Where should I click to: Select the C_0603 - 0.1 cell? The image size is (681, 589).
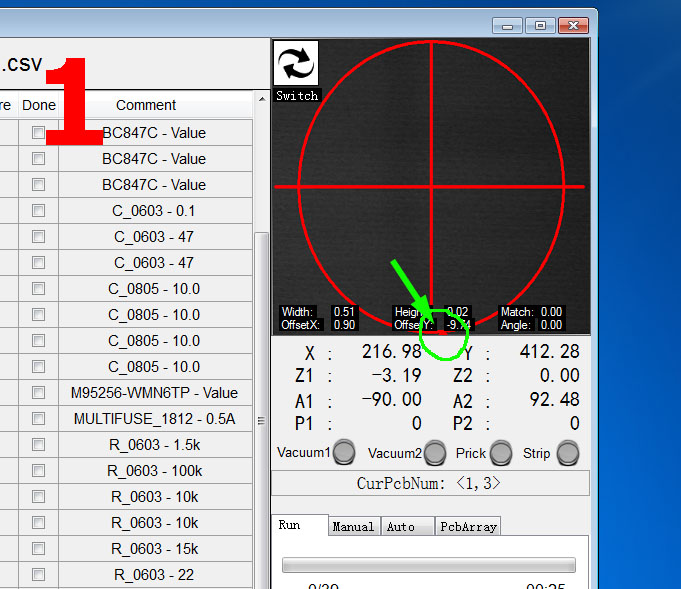155,211
